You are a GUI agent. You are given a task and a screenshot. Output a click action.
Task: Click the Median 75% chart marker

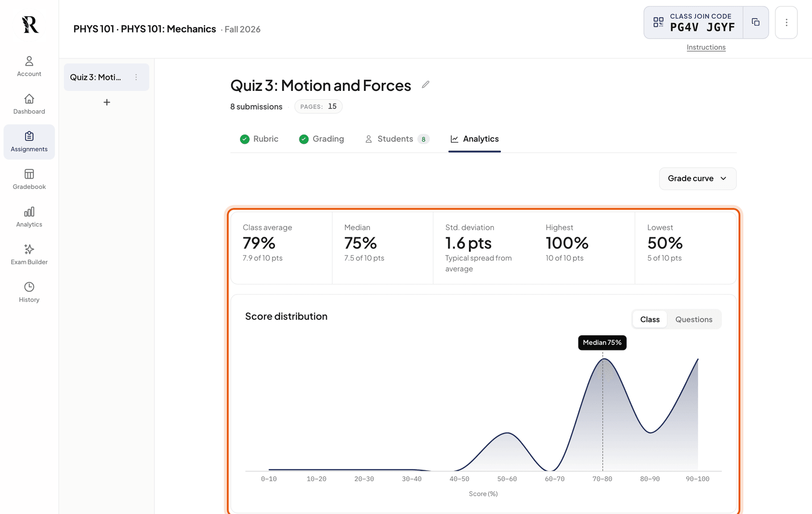point(602,343)
